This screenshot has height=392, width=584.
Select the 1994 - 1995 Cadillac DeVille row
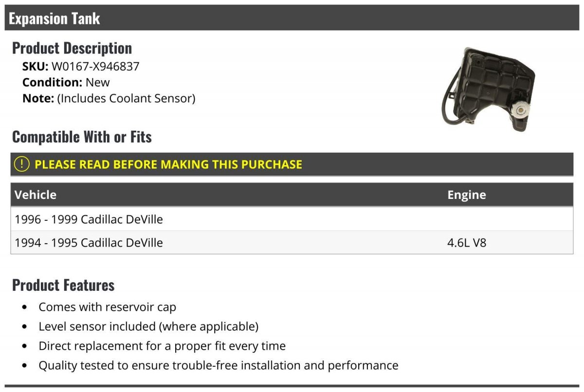(x=292, y=242)
